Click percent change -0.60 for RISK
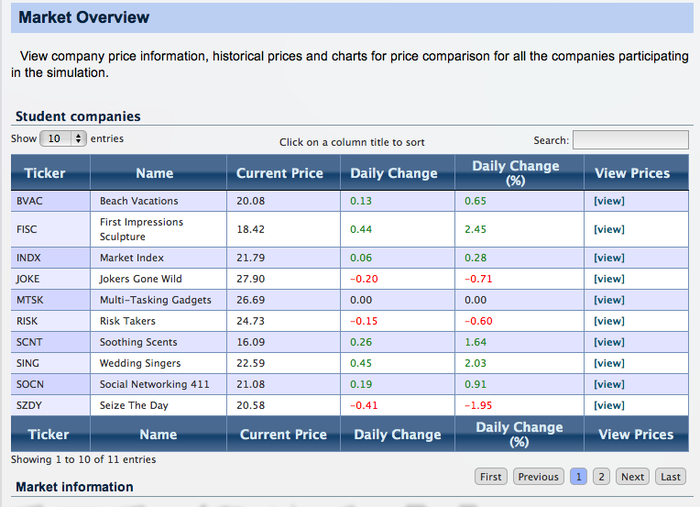The width and height of the screenshot is (700, 507). pyautogui.click(x=478, y=321)
